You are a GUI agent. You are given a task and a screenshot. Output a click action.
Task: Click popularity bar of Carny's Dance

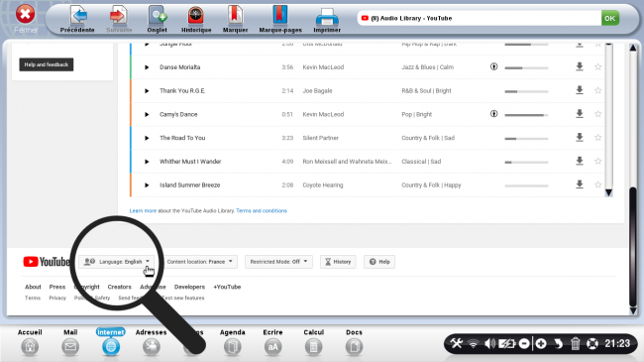(x=526, y=115)
